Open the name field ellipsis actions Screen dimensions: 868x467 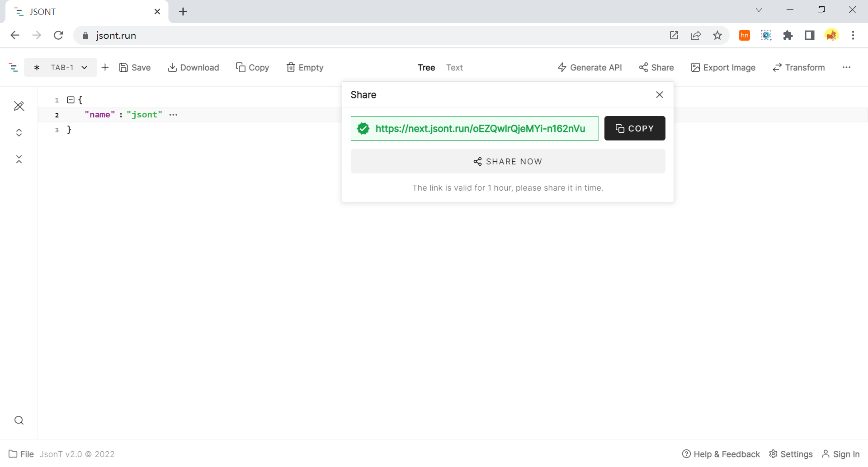pyautogui.click(x=173, y=115)
